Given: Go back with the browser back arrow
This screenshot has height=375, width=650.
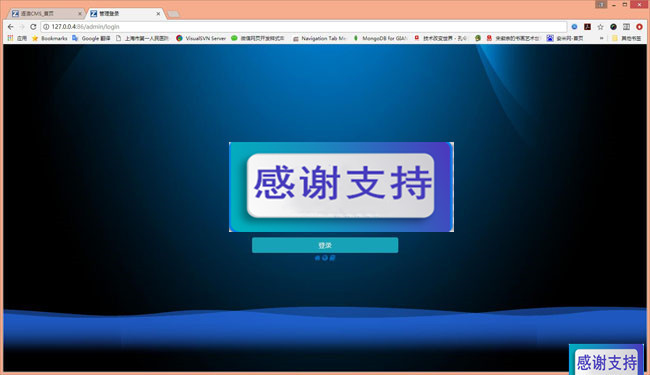Looking at the screenshot, I should click(11, 27).
